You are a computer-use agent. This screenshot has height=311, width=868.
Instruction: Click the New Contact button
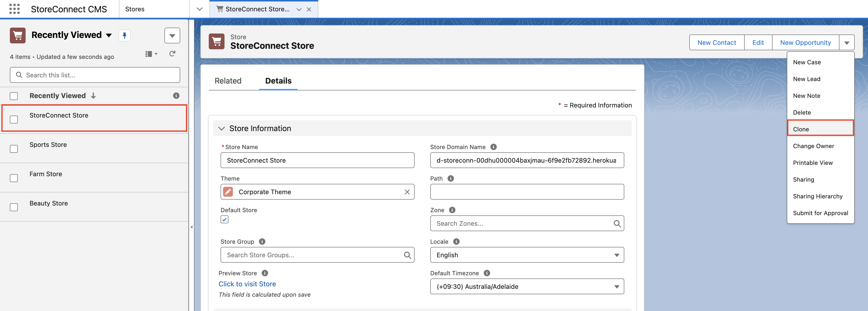click(x=717, y=42)
